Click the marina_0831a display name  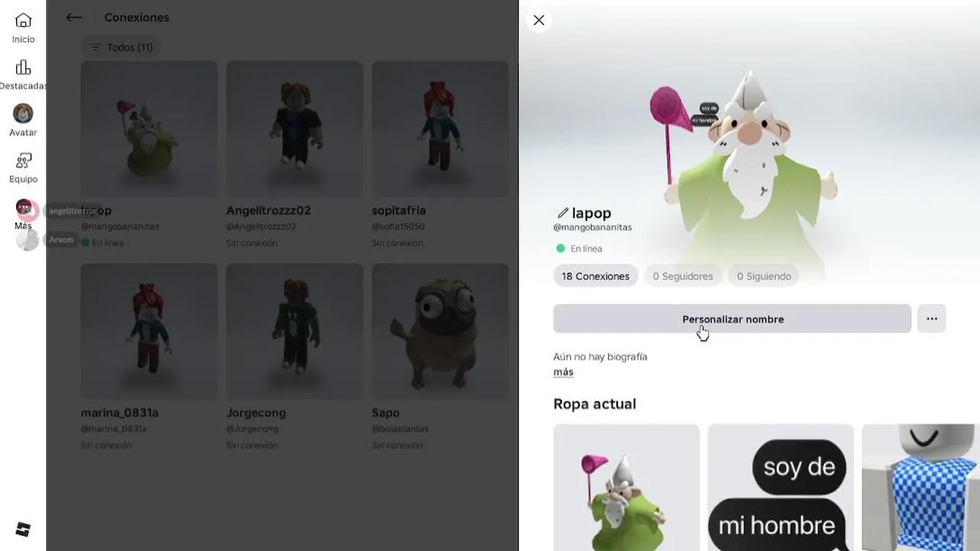(x=119, y=412)
